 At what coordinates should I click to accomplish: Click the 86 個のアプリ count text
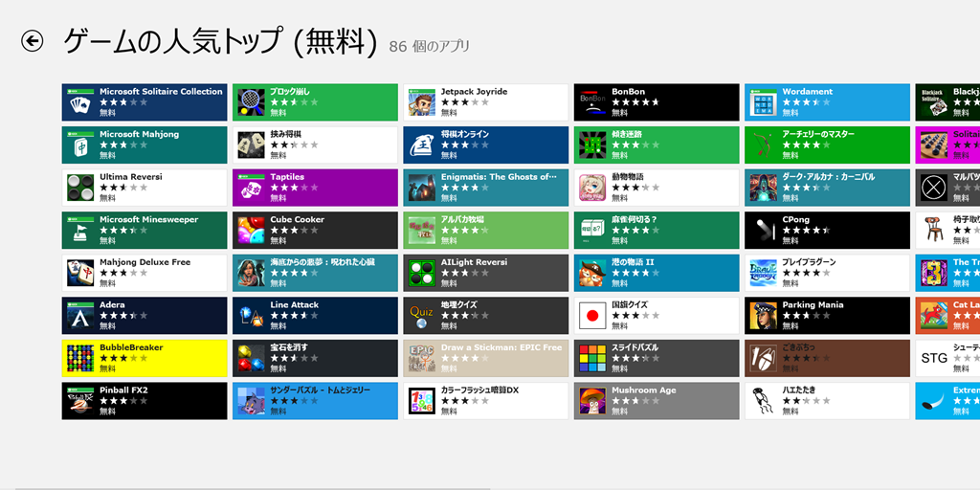(430, 46)
